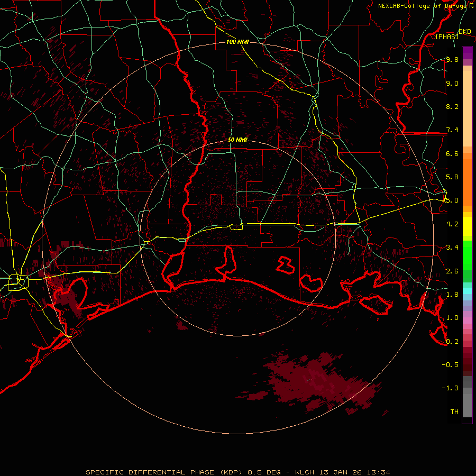Click the 5.8 color scale value

click(452, 177)
